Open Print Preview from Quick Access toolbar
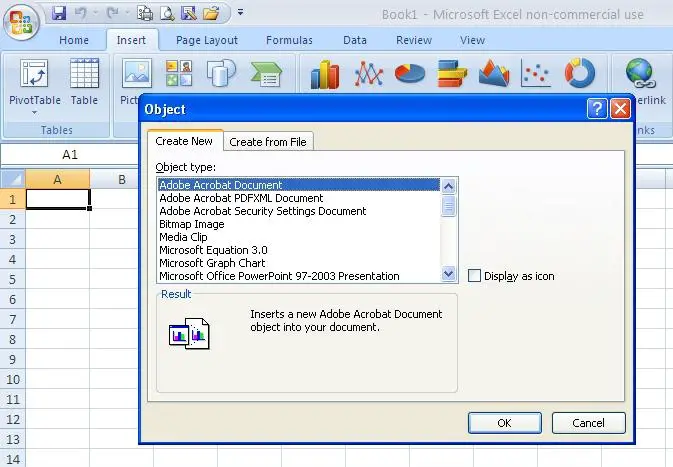The width and height of the screenshot is (673, 467). 167,13
